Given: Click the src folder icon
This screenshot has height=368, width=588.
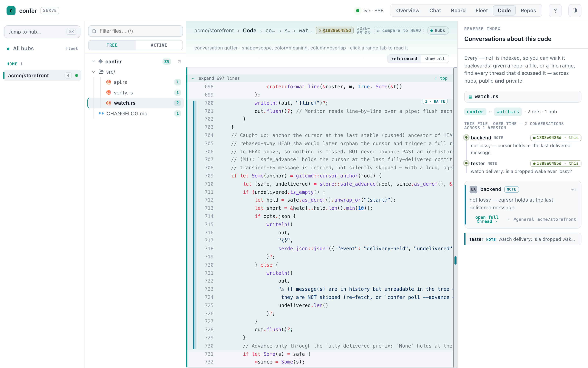Looking at the screenshot, I should click(x=101, y=72).
